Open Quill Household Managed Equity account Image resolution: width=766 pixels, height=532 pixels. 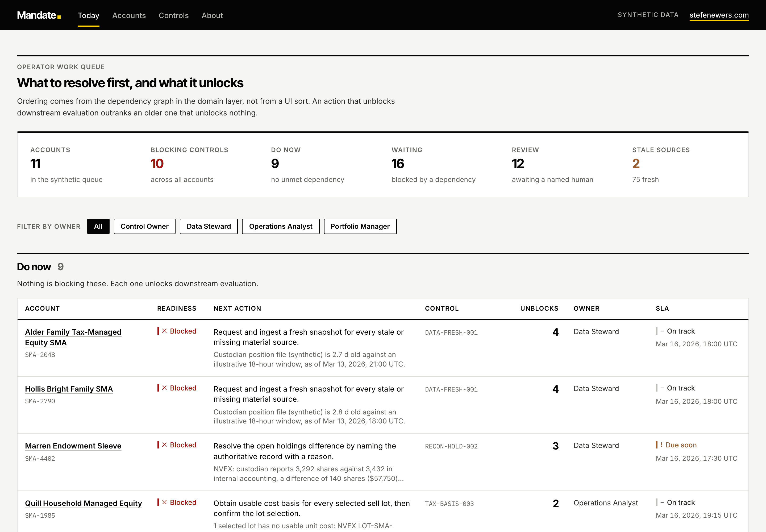tap(83, 503)
